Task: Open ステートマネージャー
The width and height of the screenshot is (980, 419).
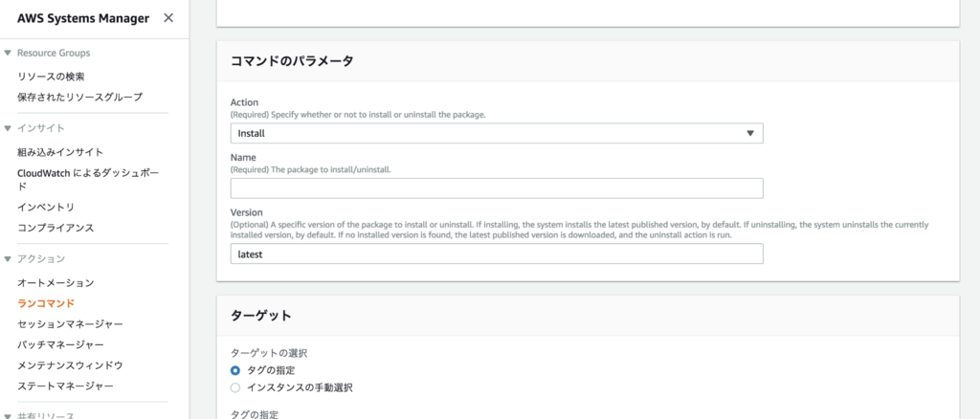Action: [x=66, y=386]
